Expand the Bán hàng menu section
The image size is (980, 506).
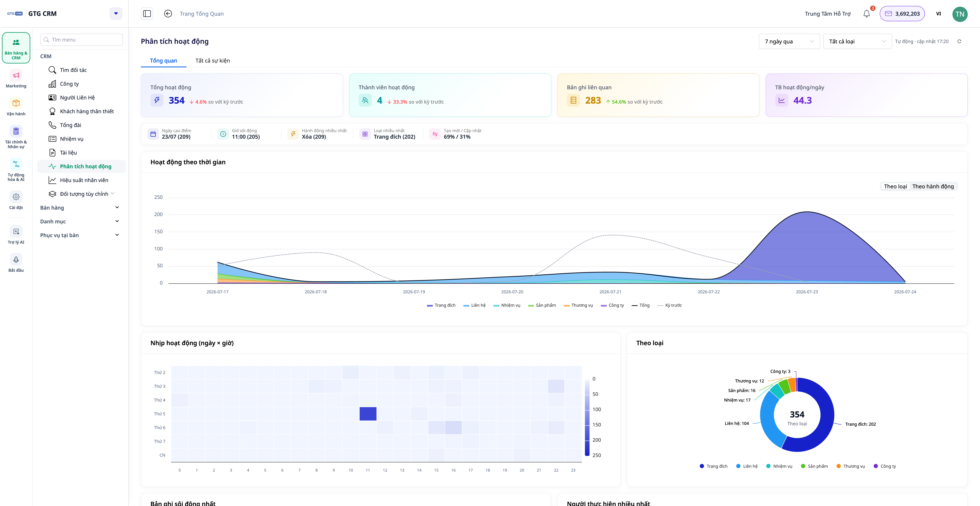point(80,207)
